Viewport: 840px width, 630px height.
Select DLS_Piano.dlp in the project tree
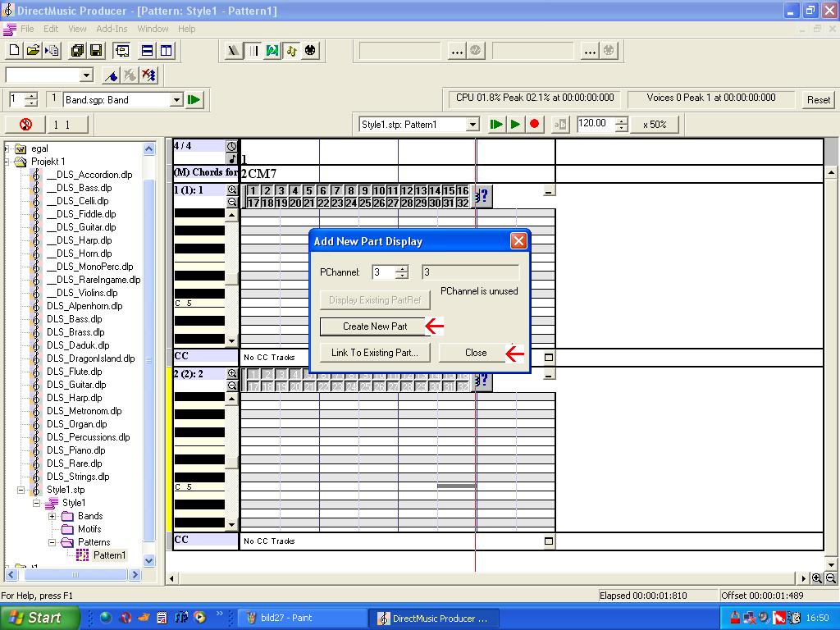click(x=75, y=450)
